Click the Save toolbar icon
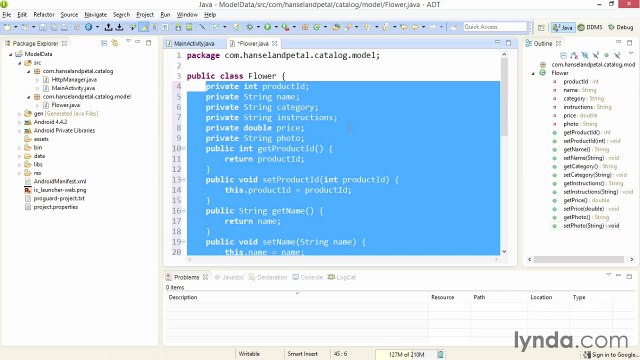This screenshot has width=640, height=360. tap(42, 27)
